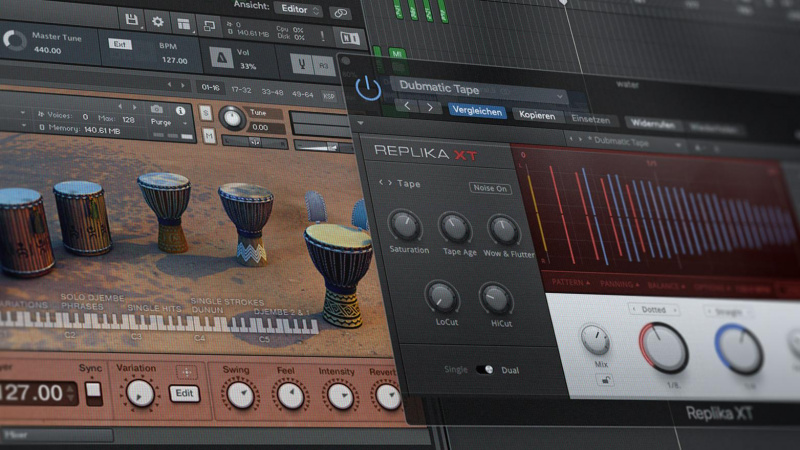
Task: Toggle the Noise On button
Action: click(490, 188)
